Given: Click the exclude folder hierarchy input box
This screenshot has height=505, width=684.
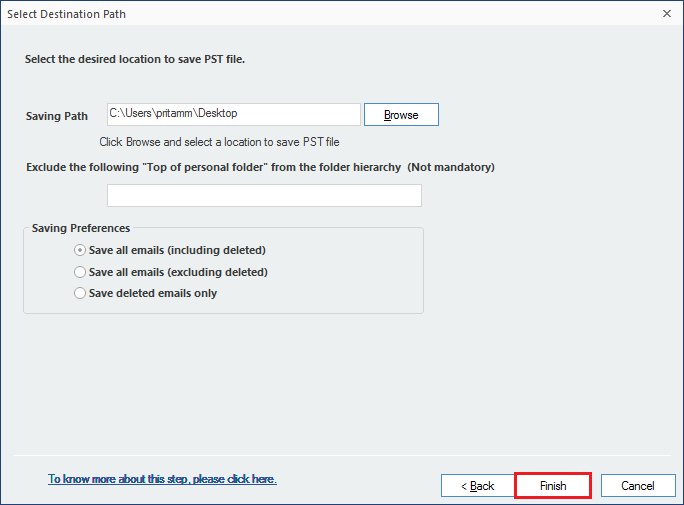Looking at the screenshot, I should (264, 195).
